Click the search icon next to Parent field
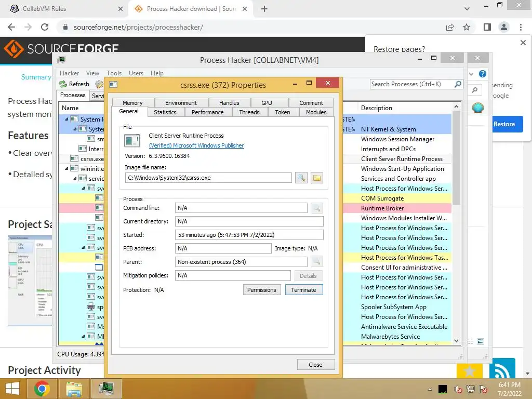532x399 pixels. tap(316, 262)
